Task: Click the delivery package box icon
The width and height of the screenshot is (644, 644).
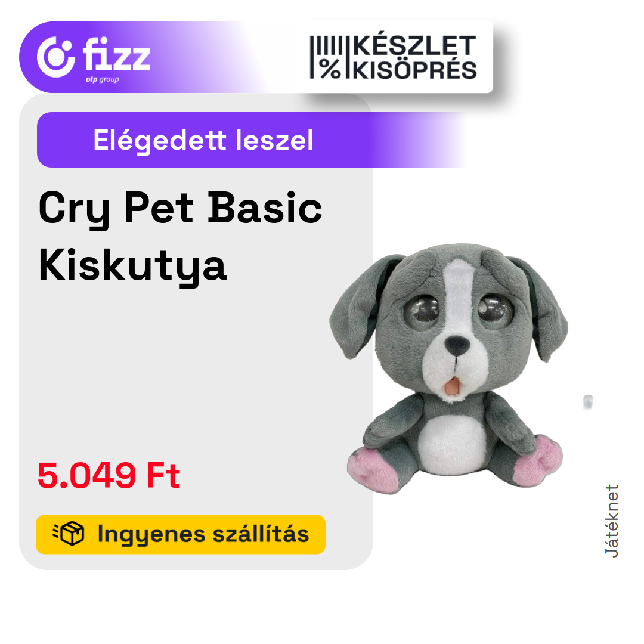Action: pyautogui.click(x=69, y=534)
